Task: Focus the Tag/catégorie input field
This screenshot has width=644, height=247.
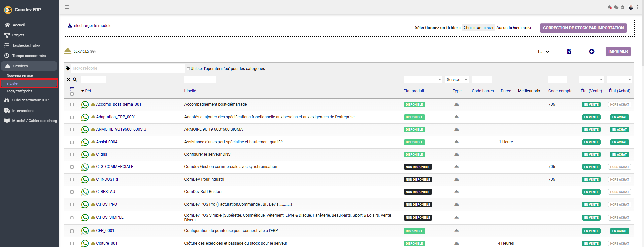Action: coord(128,68)
